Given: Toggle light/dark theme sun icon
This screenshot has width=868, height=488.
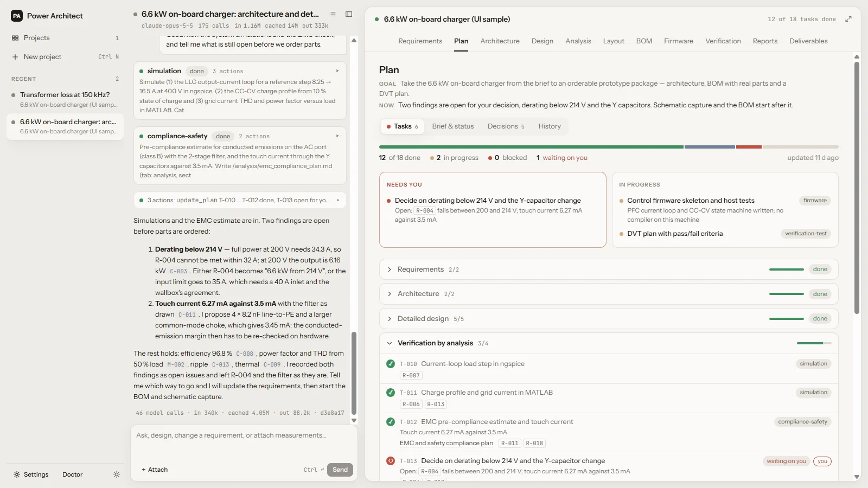Looking at the screenshot, I should tap(117, 474).
